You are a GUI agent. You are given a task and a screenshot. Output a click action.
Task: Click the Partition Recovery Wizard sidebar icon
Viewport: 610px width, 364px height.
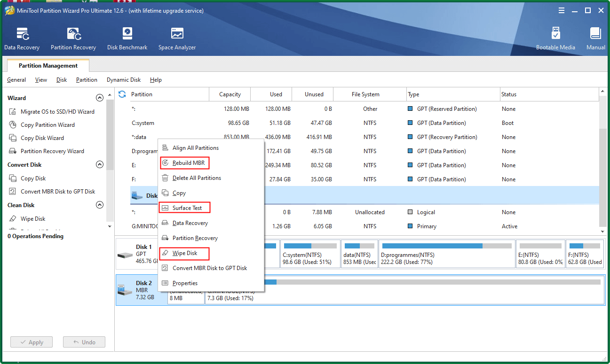13,151
